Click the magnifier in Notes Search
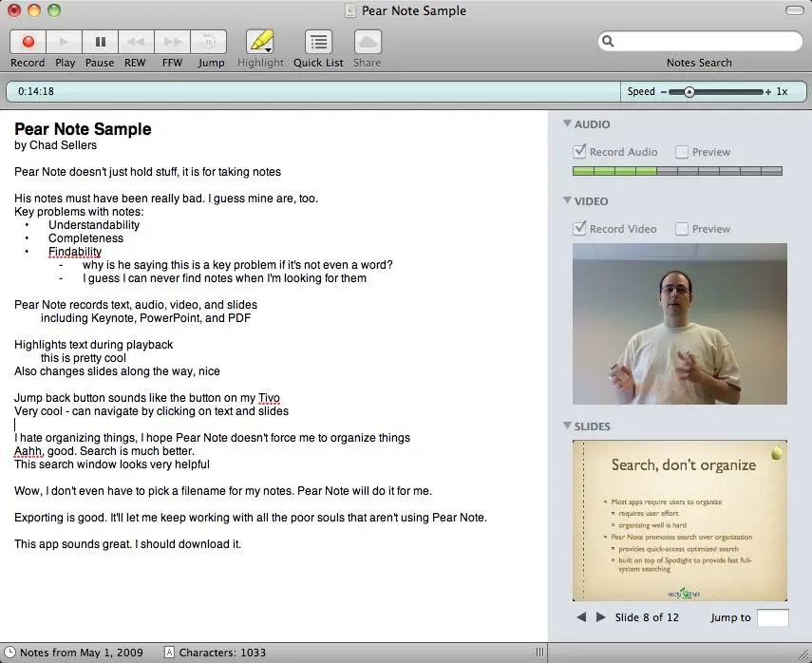The height and width of the screenshot is (663, 812). [x=609, y=41]
